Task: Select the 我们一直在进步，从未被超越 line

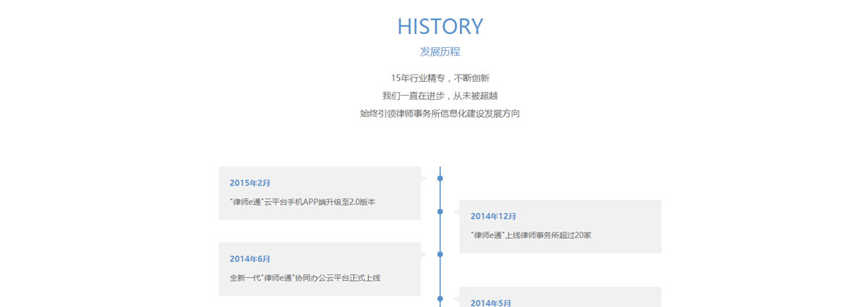Action: tap(440, 96)
